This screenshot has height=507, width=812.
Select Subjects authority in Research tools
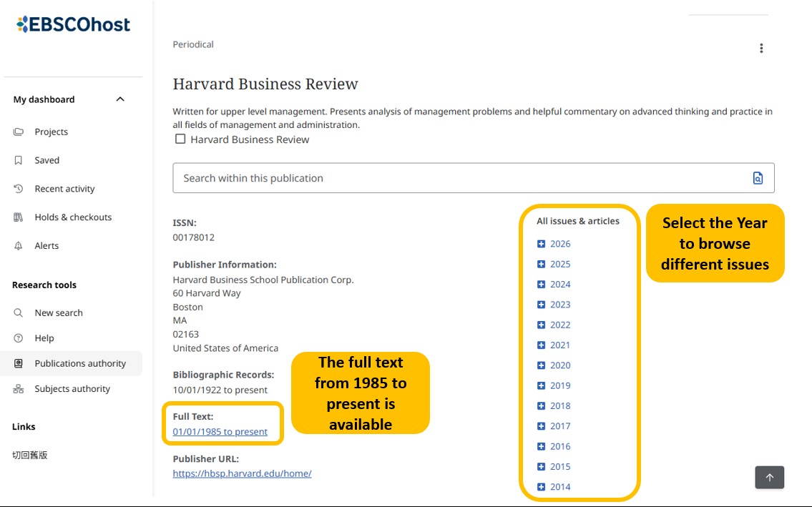72,389
